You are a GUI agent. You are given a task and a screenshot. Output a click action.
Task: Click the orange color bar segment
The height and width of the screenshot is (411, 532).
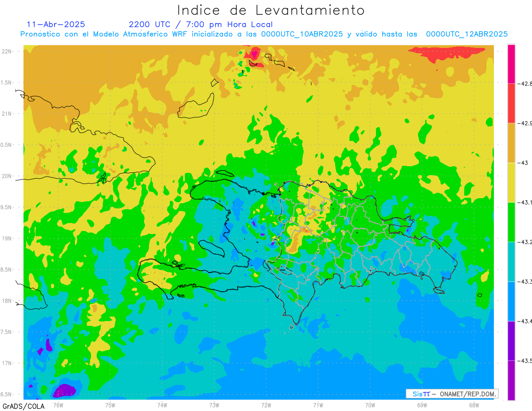click(x=511, y=143)
